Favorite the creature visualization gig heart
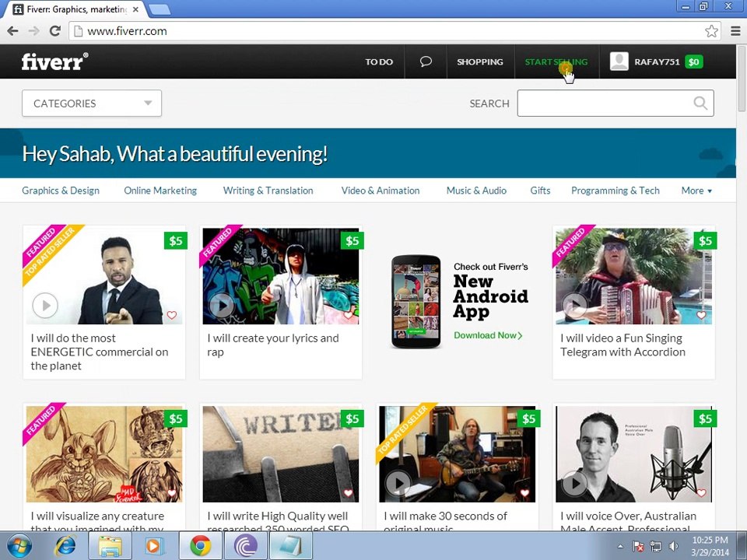The width and height of the screenshot is (747, 560). [172, 493]
